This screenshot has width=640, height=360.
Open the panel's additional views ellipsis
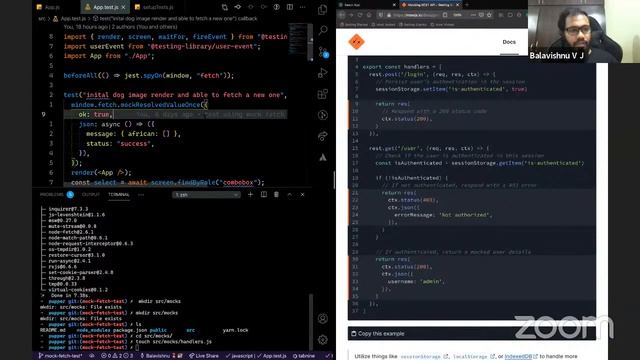(x=141, y=195)
